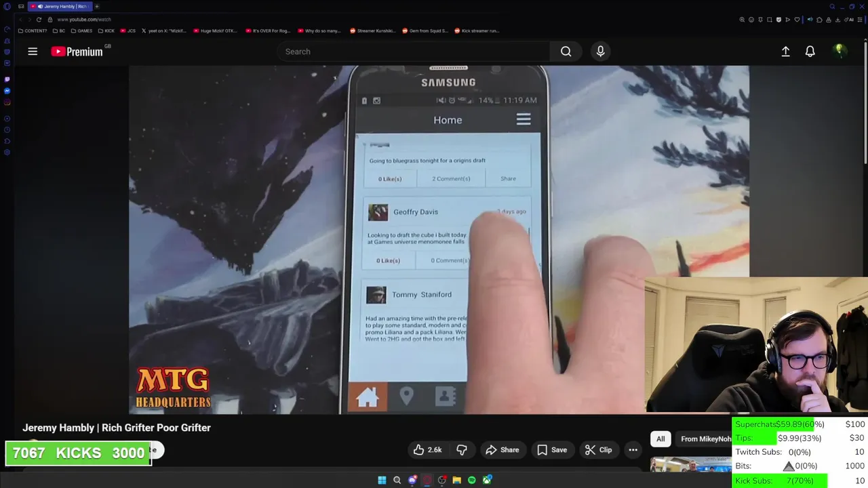Dislike the video
Image resolution: width=868 pixels, height=488 pixels.
pos(462,450)
